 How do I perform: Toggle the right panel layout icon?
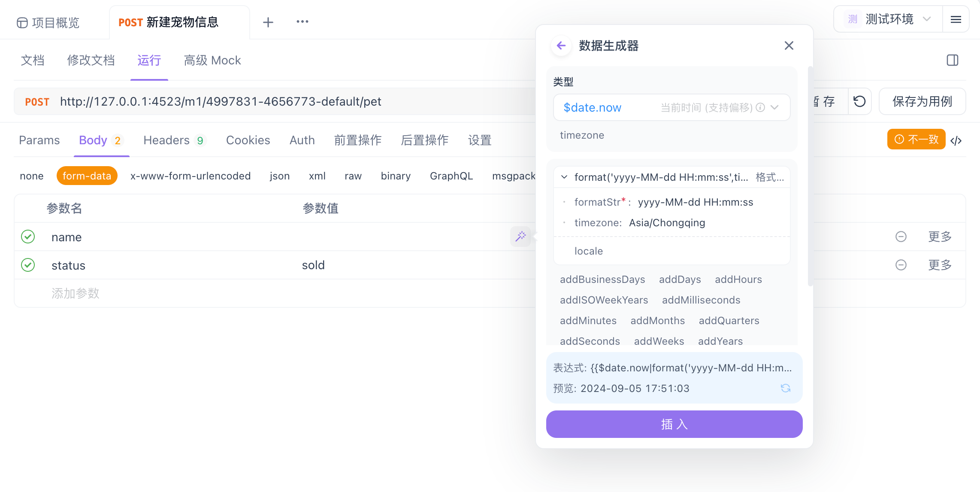(x=952, y=60)
